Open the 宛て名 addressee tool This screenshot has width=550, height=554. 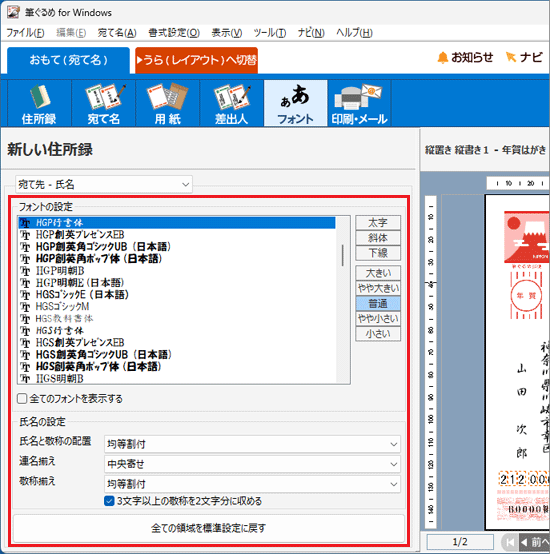104,103
